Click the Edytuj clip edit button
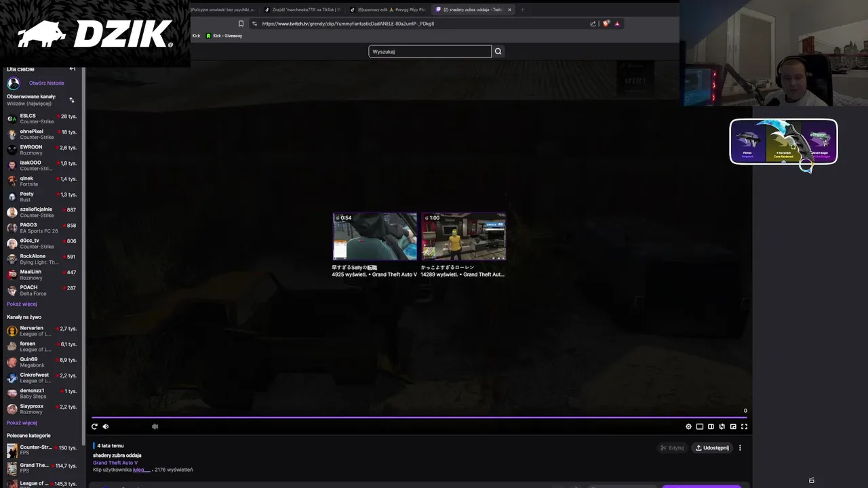This screenshot has height=488, width=868. coord(673,448)
